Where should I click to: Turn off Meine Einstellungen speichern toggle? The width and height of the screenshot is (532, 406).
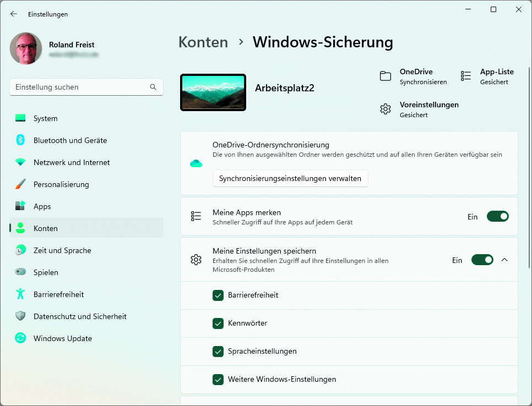[x=482, y=260]
